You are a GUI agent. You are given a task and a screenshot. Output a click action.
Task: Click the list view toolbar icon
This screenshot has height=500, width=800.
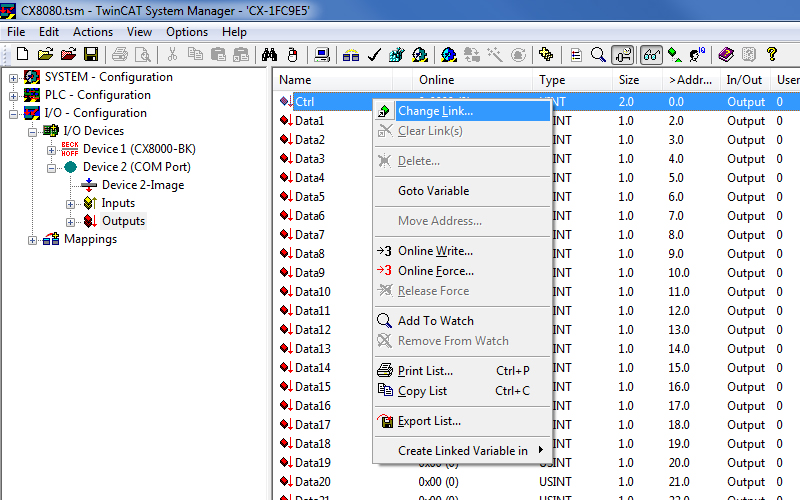point(576,54)
